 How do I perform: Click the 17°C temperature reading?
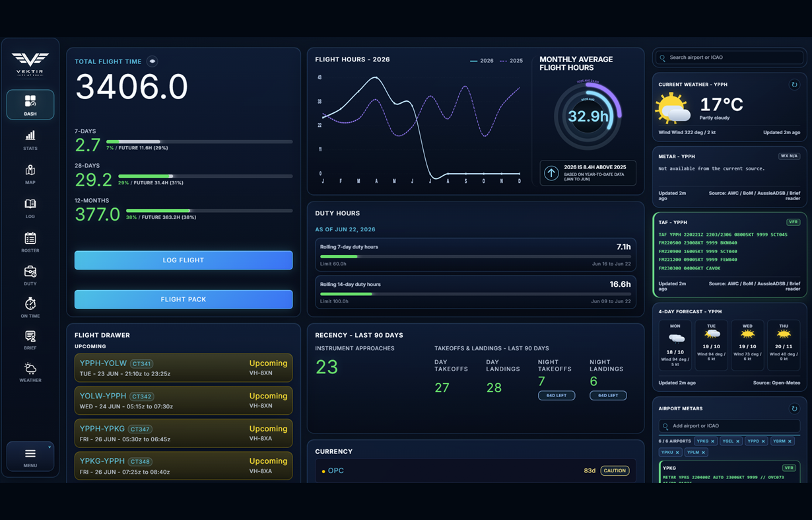coord(722,104)
